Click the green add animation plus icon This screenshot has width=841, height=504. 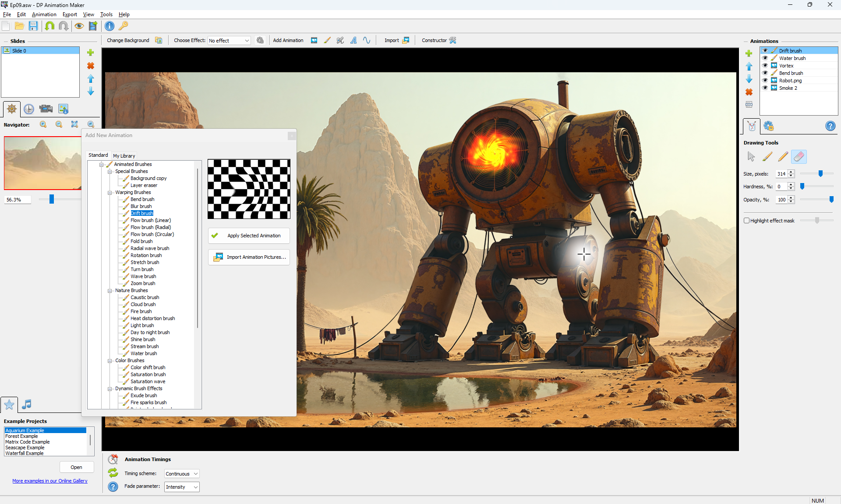pyautogui.click(x=749, y=53)
